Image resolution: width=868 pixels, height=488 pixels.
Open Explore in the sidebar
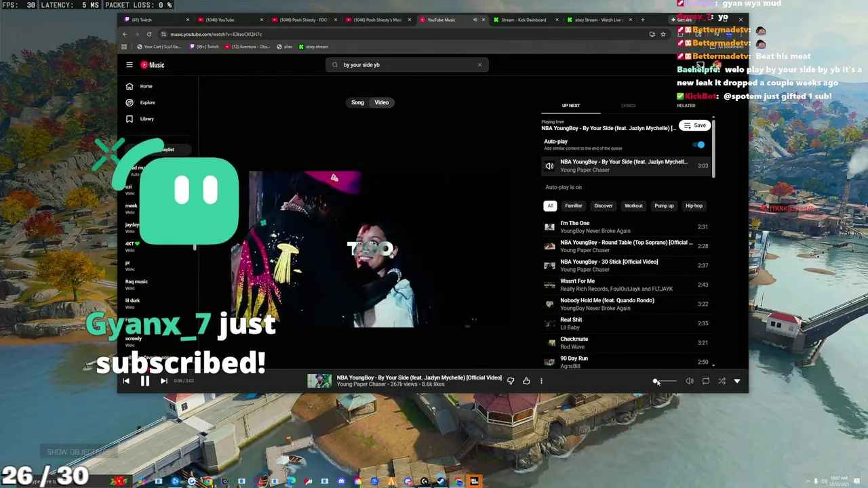point(140,102)
